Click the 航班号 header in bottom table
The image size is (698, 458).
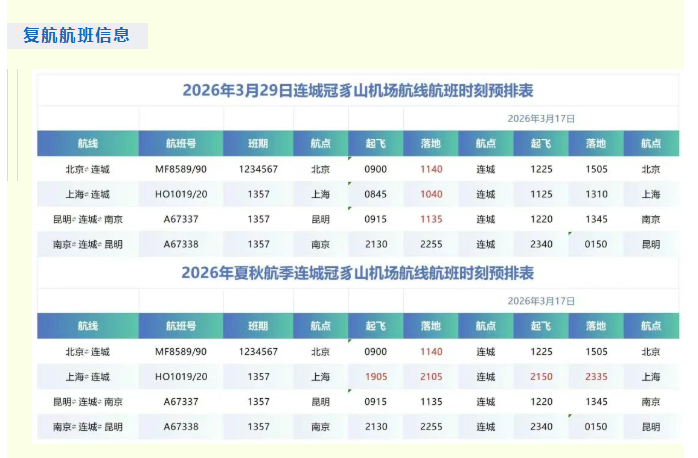coord(181,326)
